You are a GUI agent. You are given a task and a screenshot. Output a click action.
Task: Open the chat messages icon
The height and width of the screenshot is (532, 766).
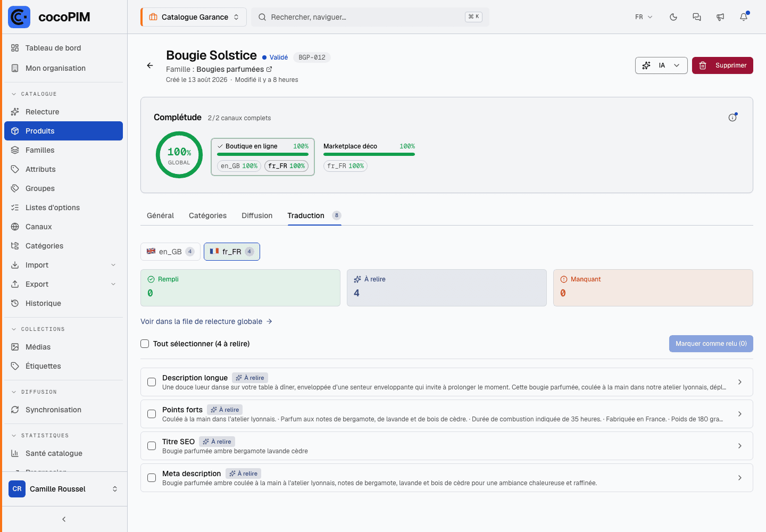[x=697, y=17]
